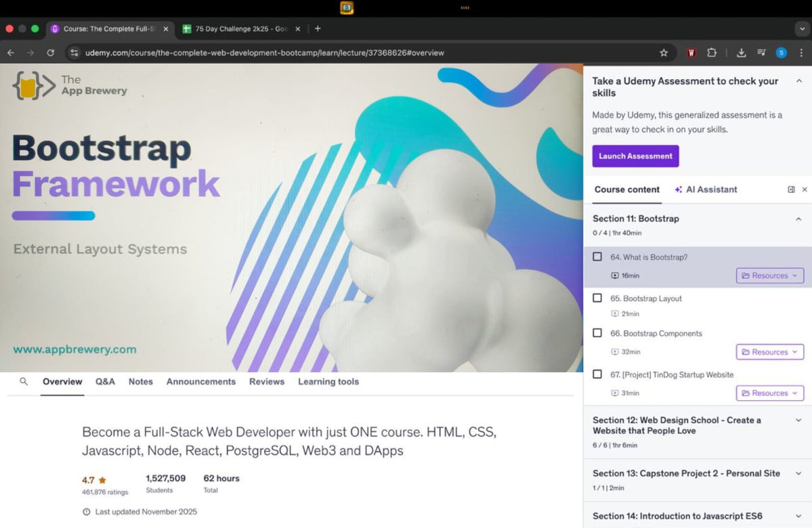
Task: Click the 1,527,509 Students count
Action: pyautogui.click(x=166, y=483)
